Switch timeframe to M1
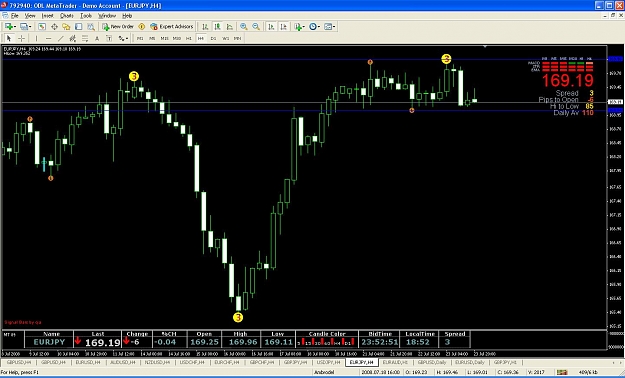 point(140,38)
